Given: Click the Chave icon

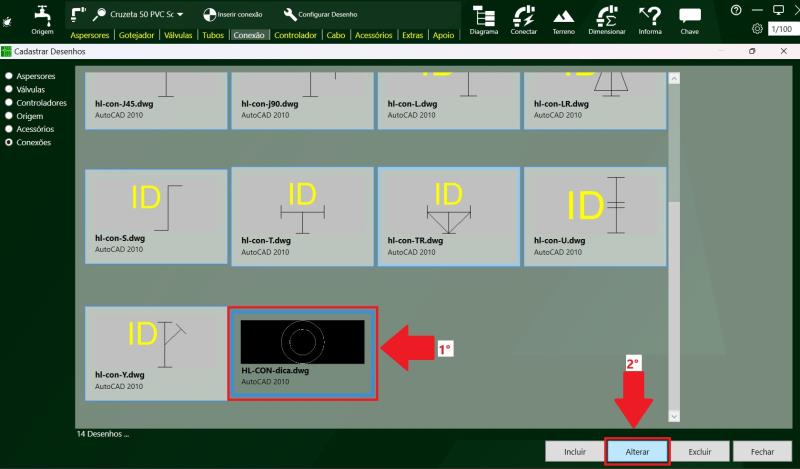Looking at the screenshot, I should (x=690, y=15).
